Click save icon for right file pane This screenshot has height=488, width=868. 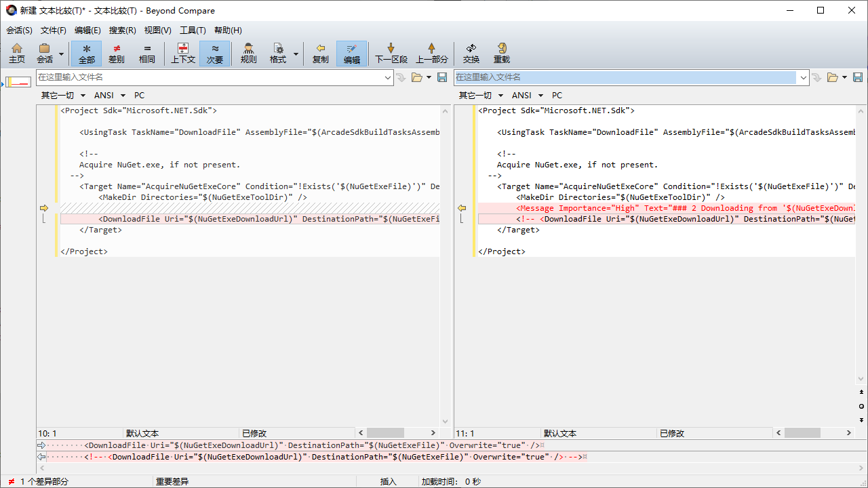[858, 77]
